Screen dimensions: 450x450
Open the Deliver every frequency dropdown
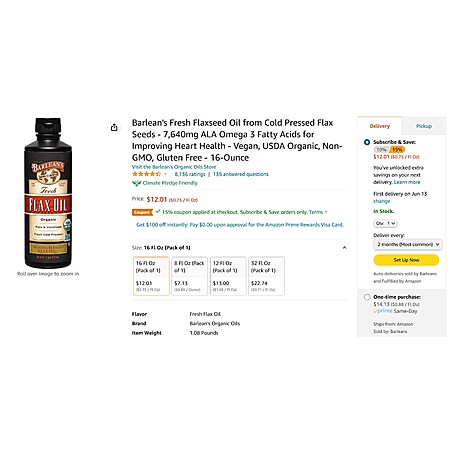point(408,245)
